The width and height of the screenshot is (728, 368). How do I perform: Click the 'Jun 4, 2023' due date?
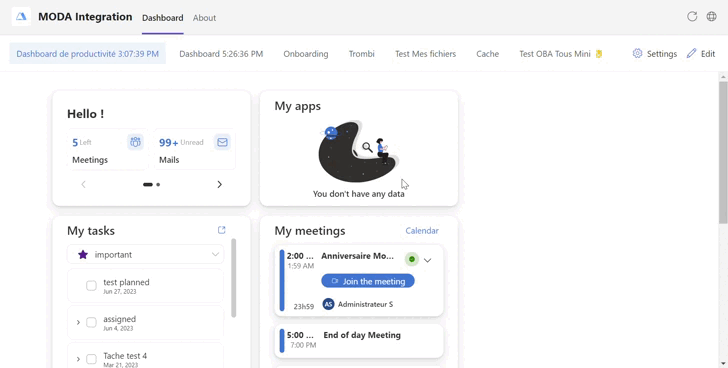[118, 328]
